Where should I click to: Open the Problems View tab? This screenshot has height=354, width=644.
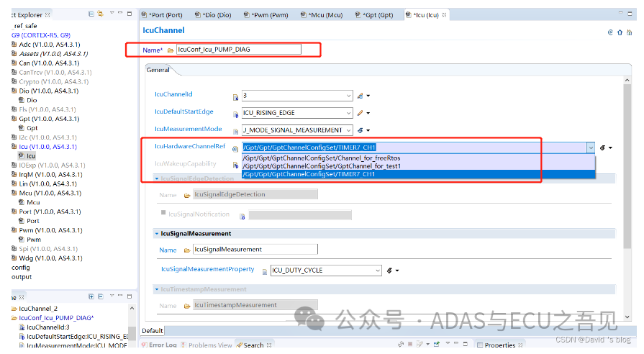207,345
